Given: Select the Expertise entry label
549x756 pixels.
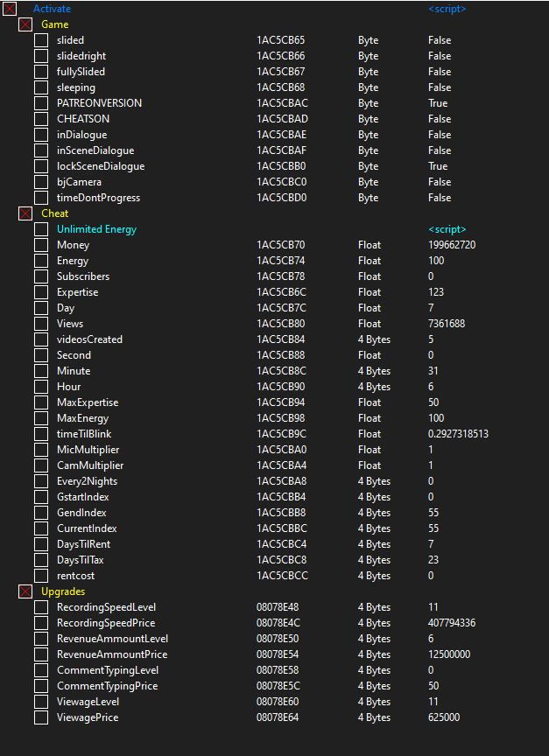Looking at the screenshot, I should 77,292.
